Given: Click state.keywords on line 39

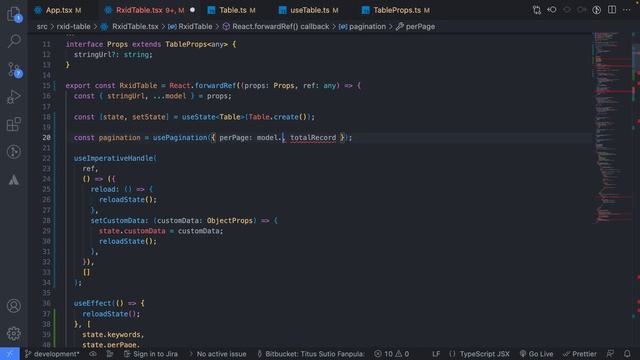Looking at the screenshot, I should 111,334.
